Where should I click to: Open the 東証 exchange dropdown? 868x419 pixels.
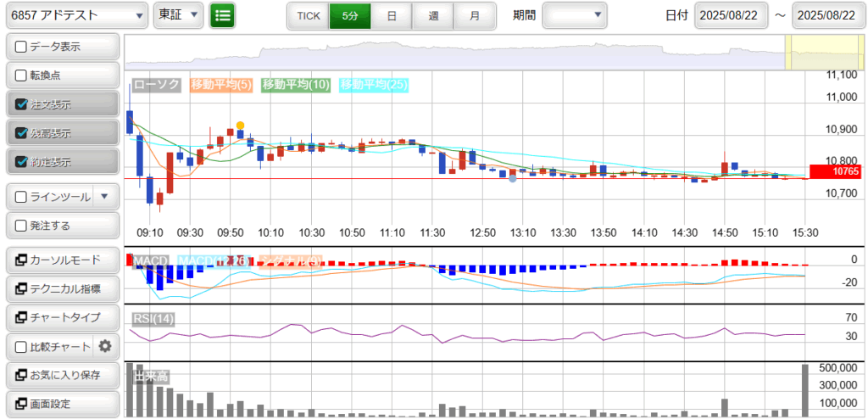tap(178, 15)
